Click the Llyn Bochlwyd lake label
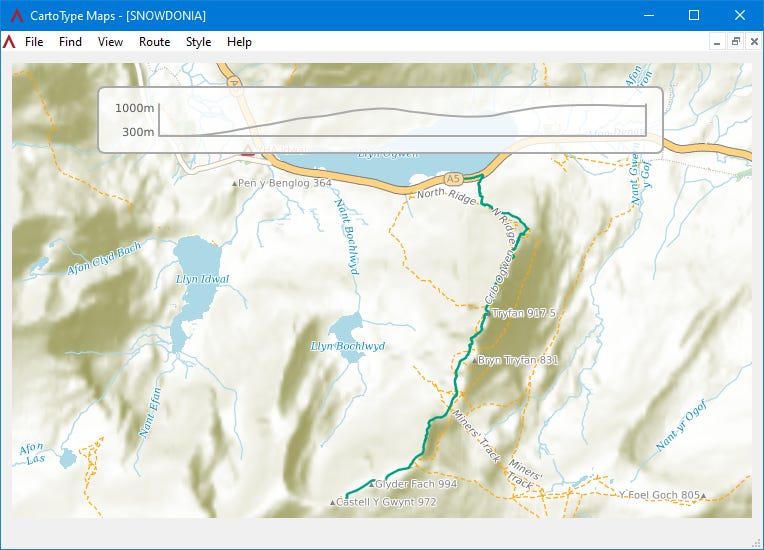 (x=348, y=346)
